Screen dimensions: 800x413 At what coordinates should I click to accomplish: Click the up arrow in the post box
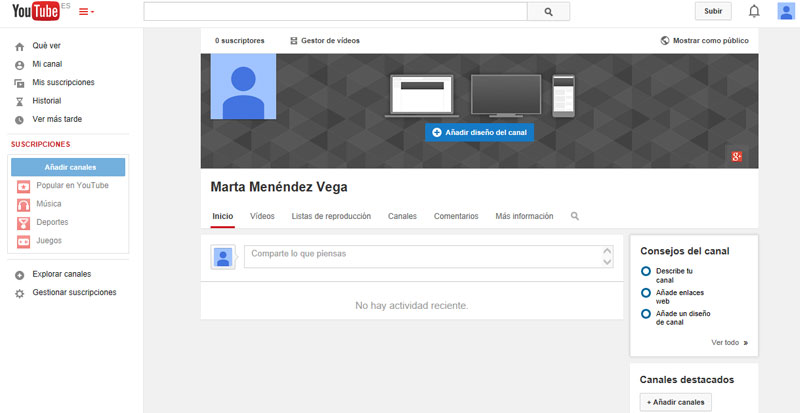[607, 251]
